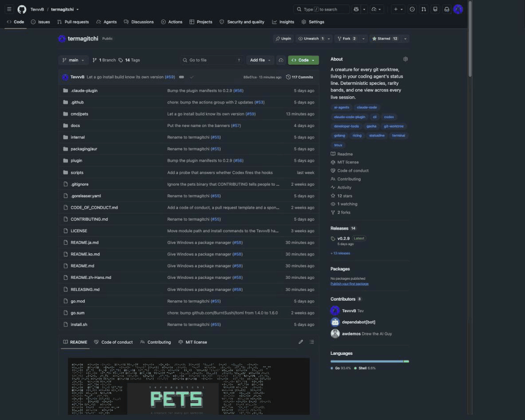Open the 117 Commits link
Viewport: 525px width, 420px height.
pyautogui.click(x=300, y=77)
